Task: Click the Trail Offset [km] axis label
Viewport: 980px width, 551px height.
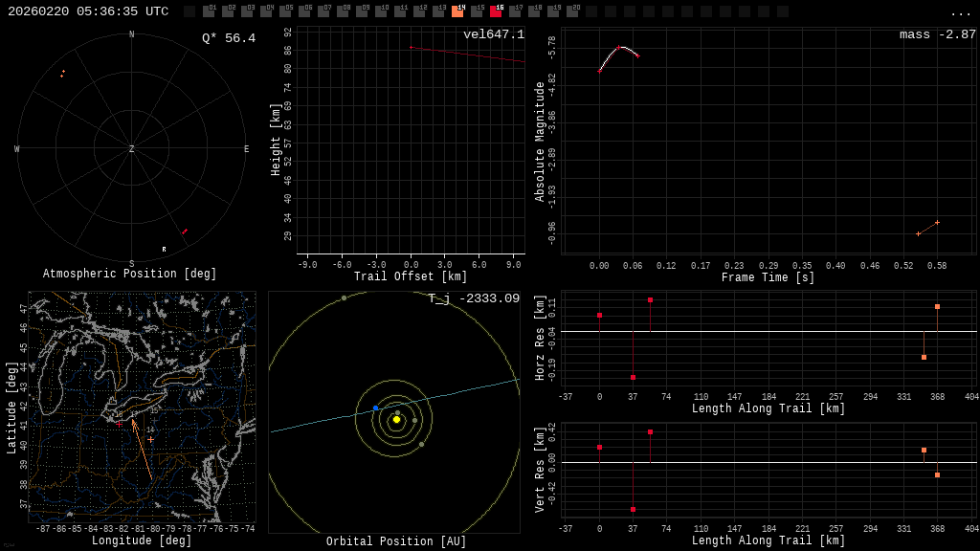Action: pyautogui.click(x=411, y=276)
